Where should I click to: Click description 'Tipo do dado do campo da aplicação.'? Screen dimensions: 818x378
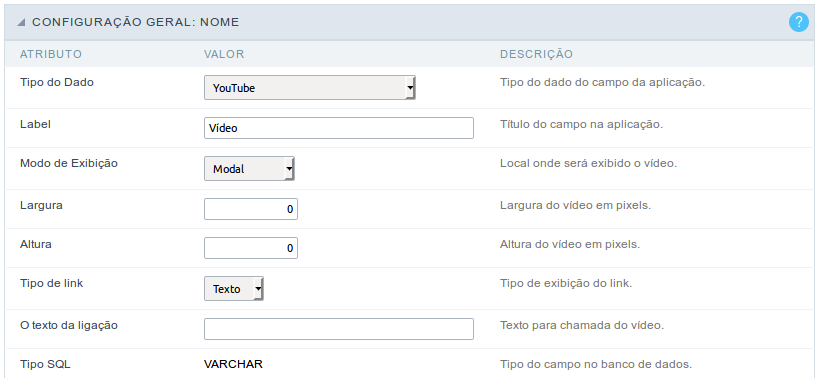[603, 82]
